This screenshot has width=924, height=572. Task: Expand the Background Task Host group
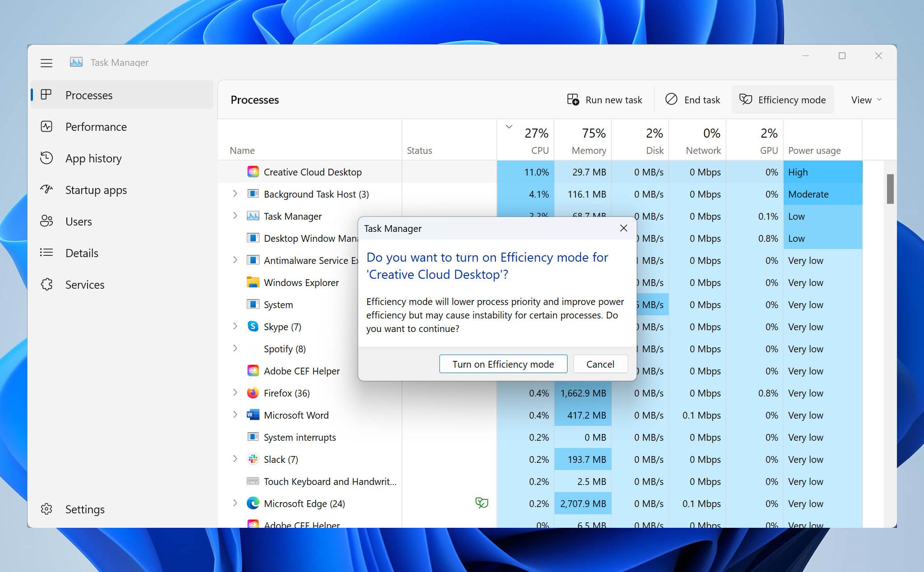pyautogui.click(x=235, y=194)
